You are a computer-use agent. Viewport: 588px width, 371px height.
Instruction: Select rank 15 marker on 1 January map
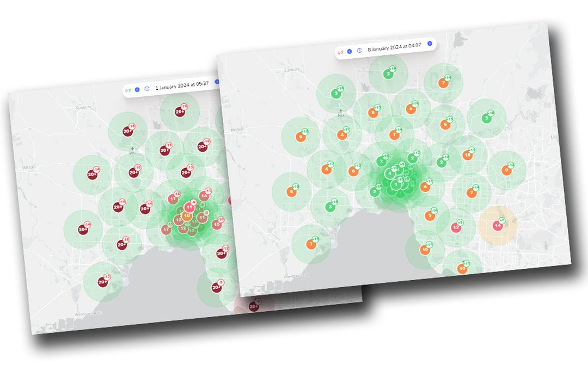[216, 224]
